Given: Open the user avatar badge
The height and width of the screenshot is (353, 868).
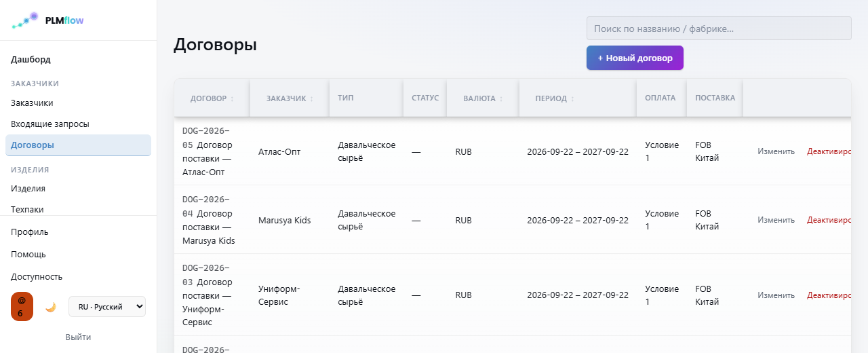Looking at the screenshot, I should click(x=22, y=307).
